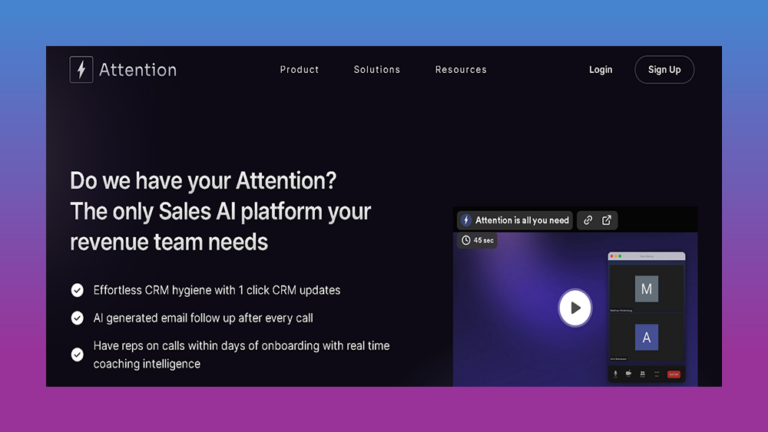Click checkmark beside AI generated email
Screen dimensions: 768x432
click(x=77, y=318)
